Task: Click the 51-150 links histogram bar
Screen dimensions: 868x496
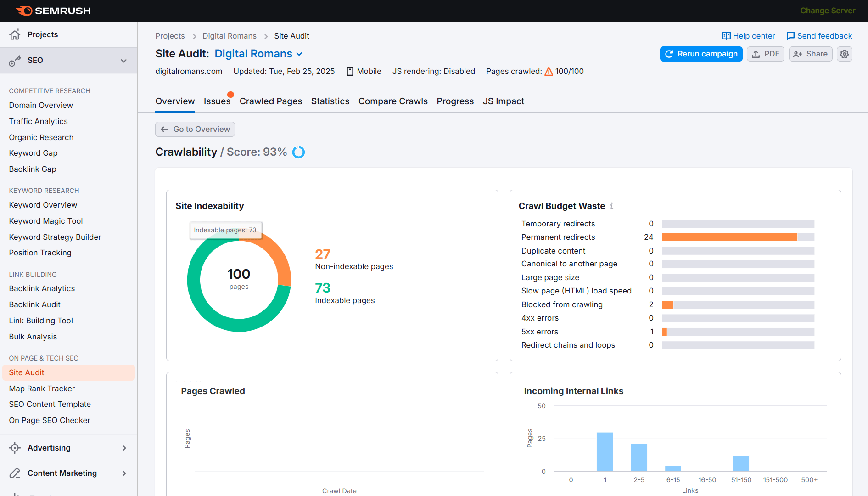Action: pyautogui.click(x=741, y=463)
